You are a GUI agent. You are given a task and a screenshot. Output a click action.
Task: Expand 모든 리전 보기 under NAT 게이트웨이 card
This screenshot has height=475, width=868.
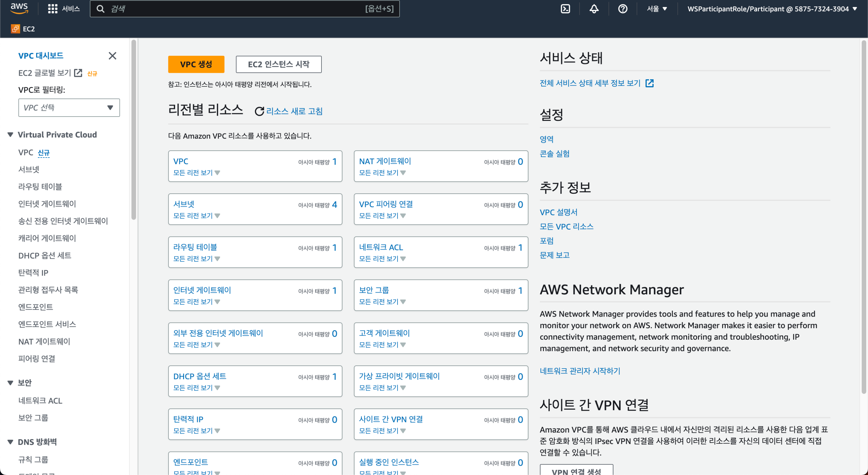pyautogui.click(x=382, y=173)
